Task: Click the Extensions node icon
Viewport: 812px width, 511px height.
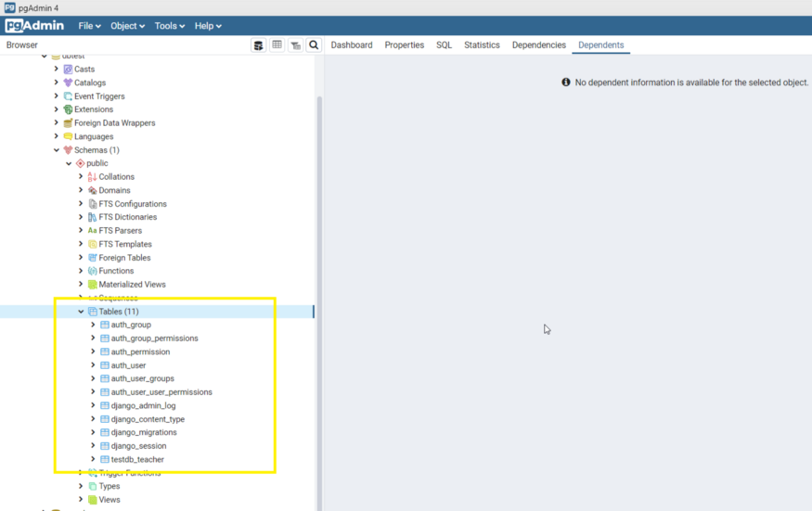Action: [x=68, y=109]
